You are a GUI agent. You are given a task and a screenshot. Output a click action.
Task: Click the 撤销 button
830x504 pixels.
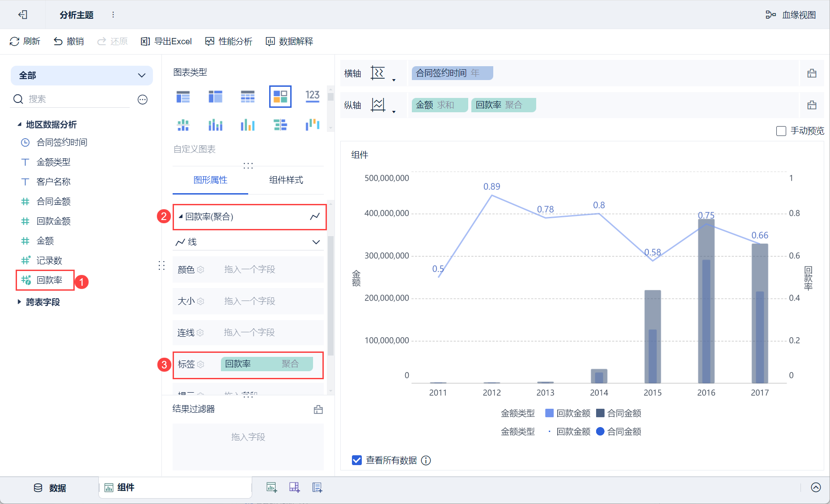tap(69, 42)
